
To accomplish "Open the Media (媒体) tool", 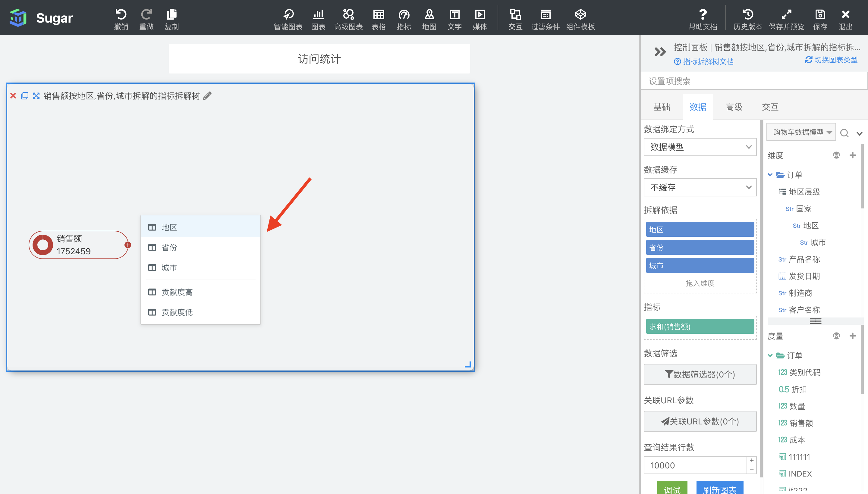I will [480, 19].
